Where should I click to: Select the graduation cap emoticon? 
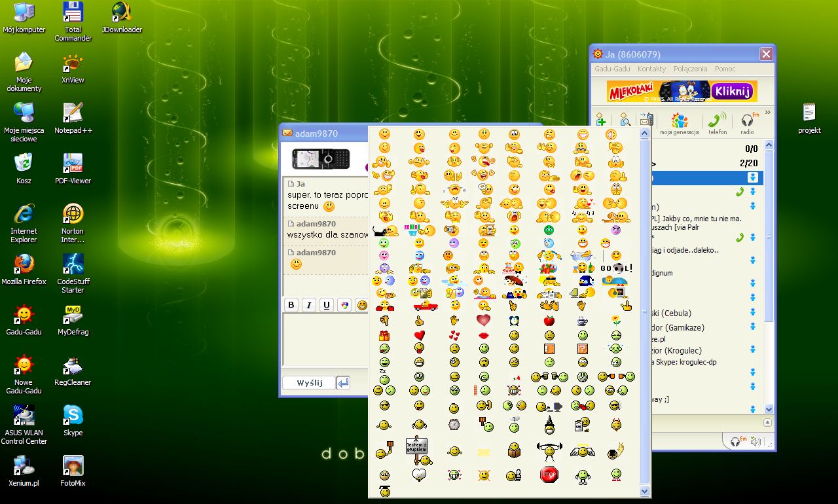pos(384,490)
